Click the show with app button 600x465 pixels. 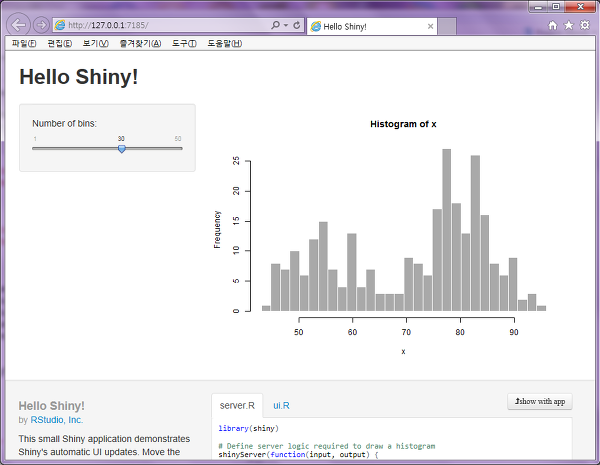pos(540,401)
